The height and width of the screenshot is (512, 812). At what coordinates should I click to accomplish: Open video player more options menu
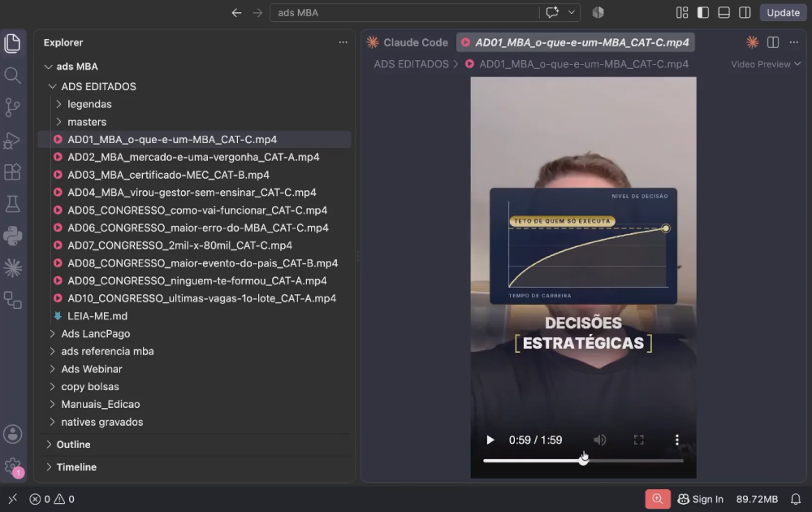tap(677, 440)
